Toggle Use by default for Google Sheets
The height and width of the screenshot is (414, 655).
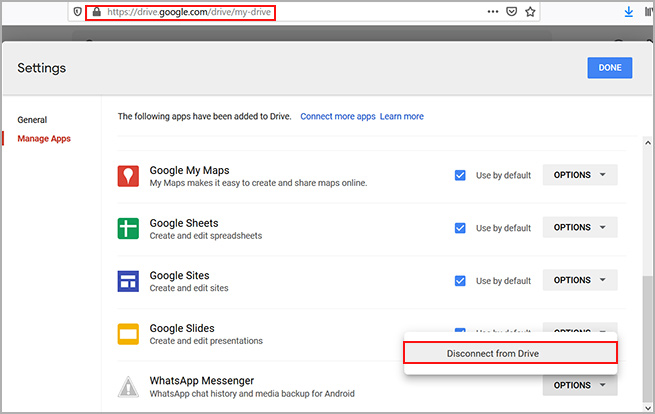(x=460, y=228)
